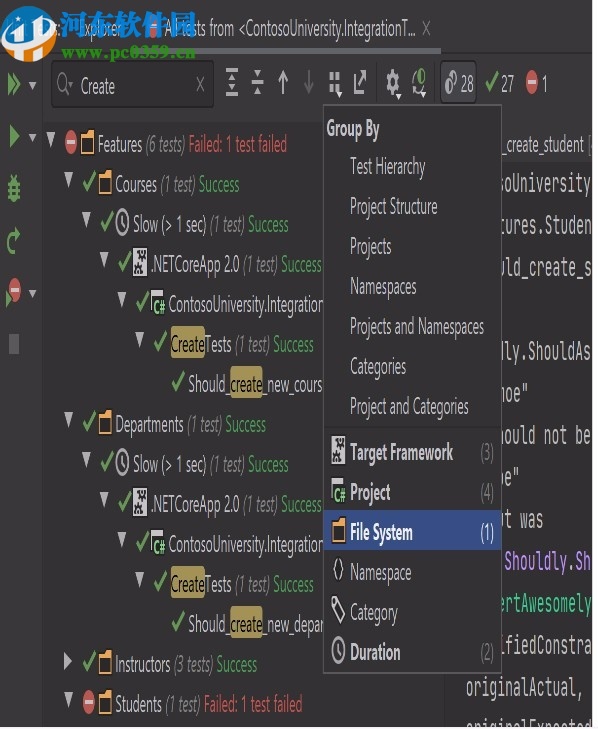This screenshot has height=729, width=598.
Task: Click the red failed status icon on Students
Action: pos(89,702)
